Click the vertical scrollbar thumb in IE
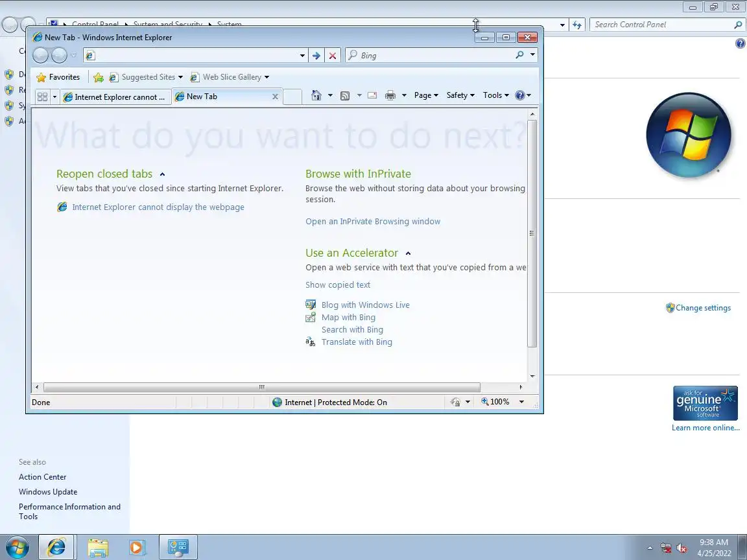The image size is (747, 560). (x=532, y=233)
